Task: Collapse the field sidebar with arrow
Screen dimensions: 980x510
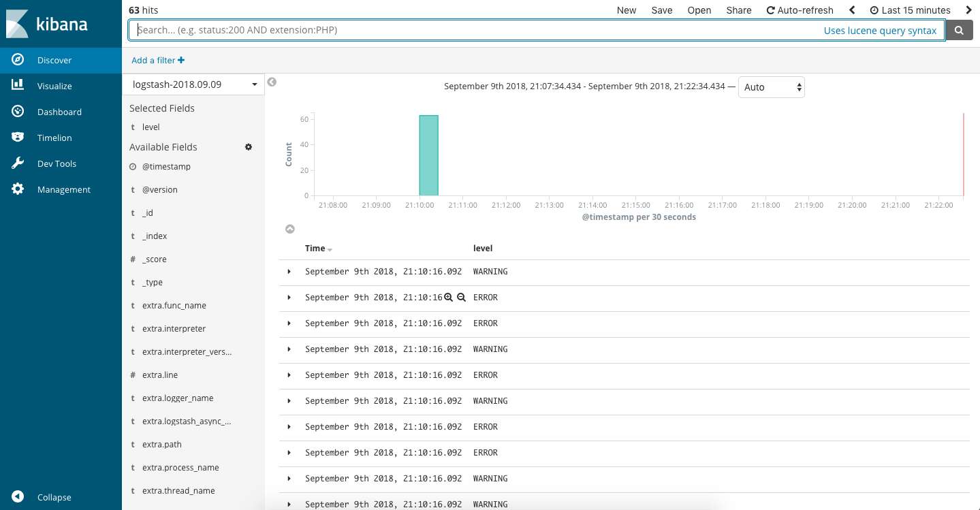Action: [272, 82]
